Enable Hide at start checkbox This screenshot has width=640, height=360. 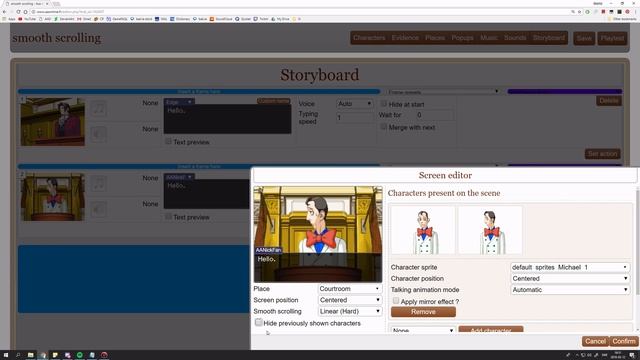tap(384, 104)
